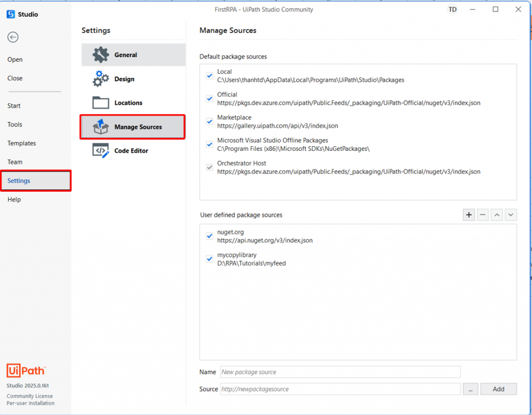Click the Local packages folder path
Viewport: 532px width, 415px height.
pos(311,80)
